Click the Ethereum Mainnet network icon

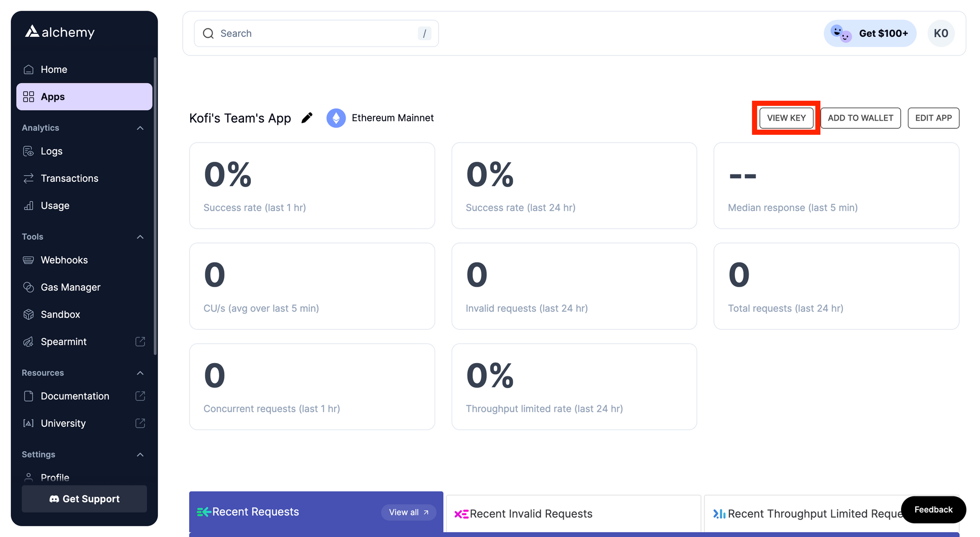pos(336,118)
